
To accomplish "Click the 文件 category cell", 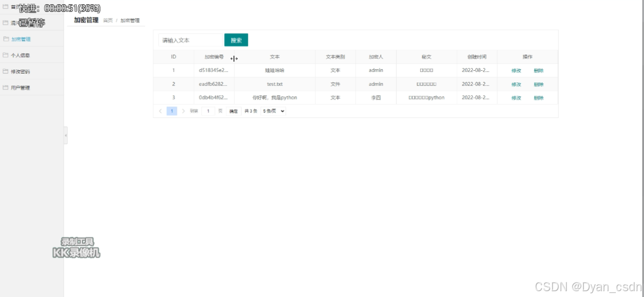I will pyautogui.click(x=335, y=84).
